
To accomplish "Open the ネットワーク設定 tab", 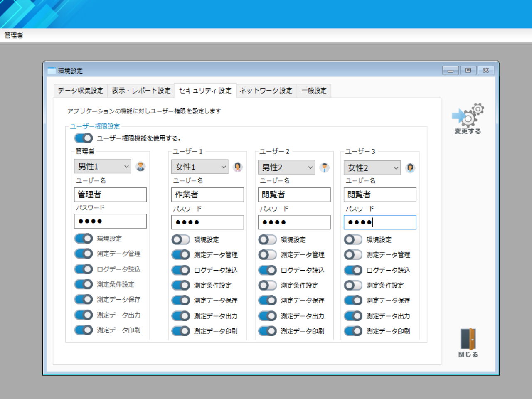I will point(266,91).
